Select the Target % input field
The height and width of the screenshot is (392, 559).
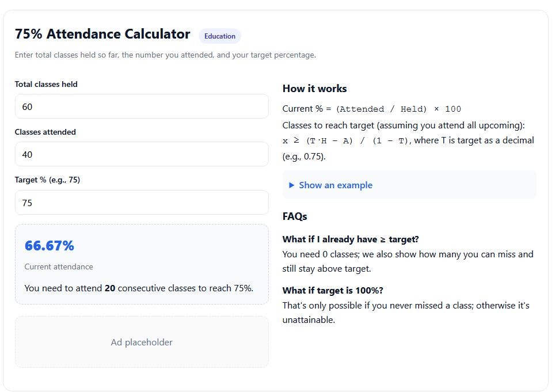point(141,202)
